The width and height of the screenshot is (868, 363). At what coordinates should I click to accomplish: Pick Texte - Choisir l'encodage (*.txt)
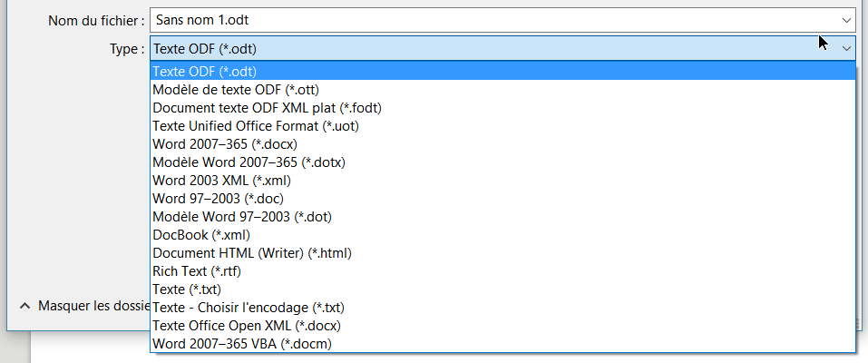point(502,308)
